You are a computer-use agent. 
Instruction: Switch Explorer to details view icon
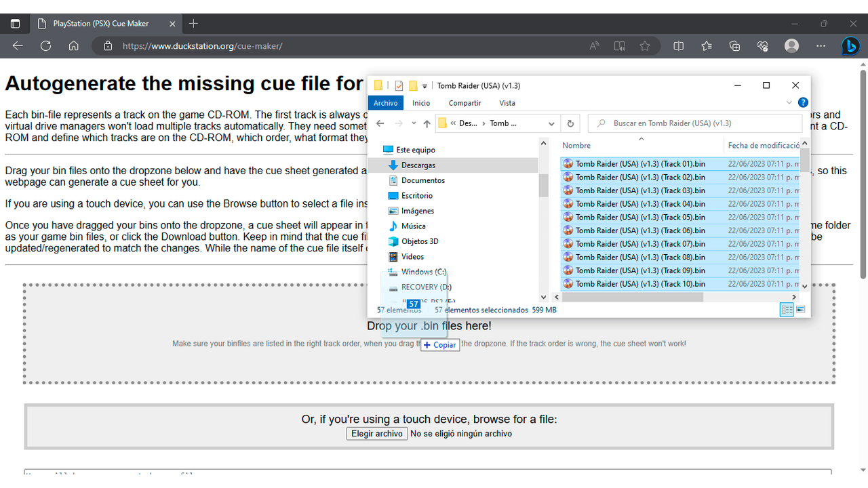tap(787, 310)
